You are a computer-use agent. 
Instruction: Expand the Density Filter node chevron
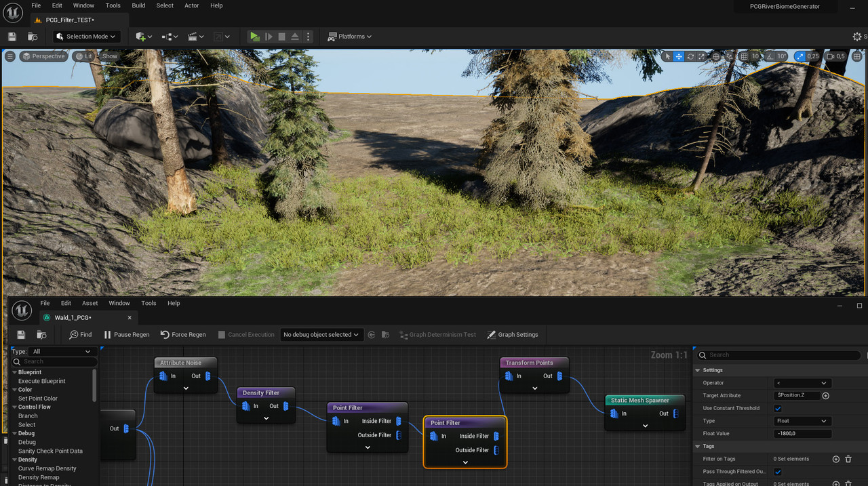point(267,418)
